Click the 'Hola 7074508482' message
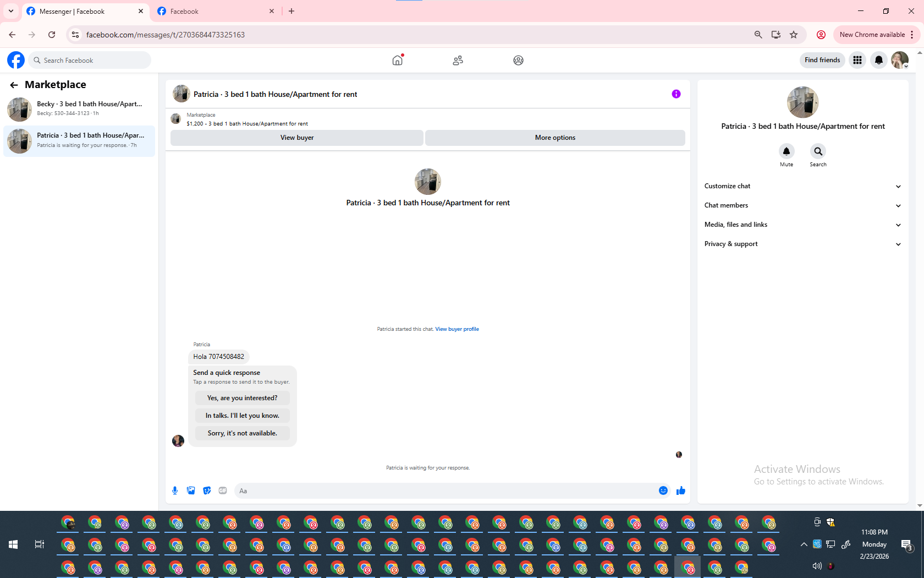 pos(219,357)
